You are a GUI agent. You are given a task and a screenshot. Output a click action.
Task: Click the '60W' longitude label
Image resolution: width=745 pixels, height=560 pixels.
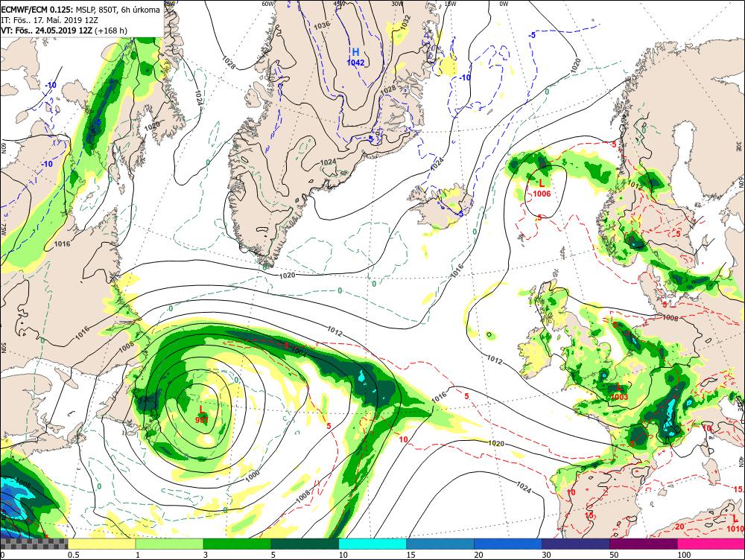(268, 3)
